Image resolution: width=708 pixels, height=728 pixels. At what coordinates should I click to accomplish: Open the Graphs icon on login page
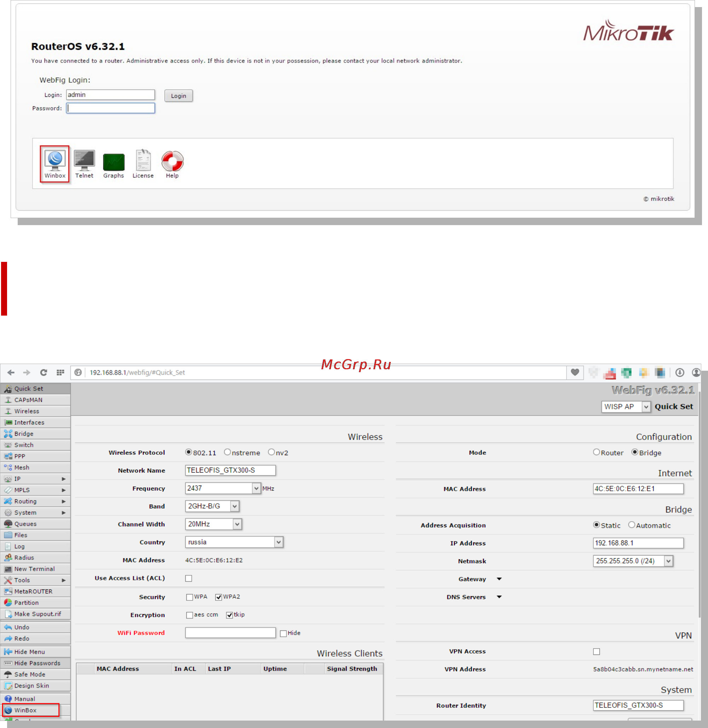click(x=114, y=166)
